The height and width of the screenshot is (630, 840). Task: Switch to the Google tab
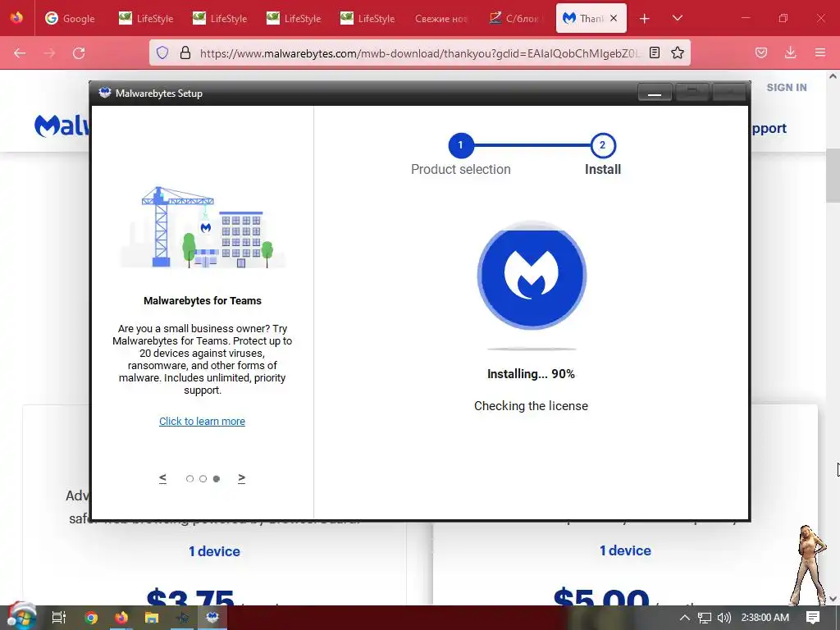click(71, 18)
